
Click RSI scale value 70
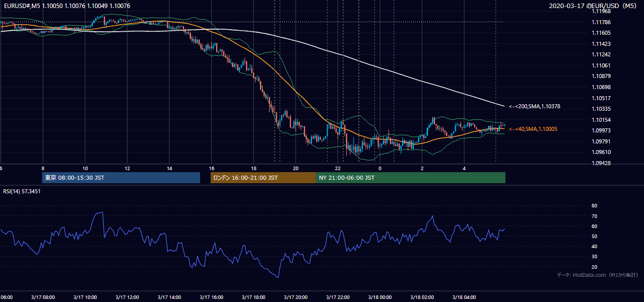[595, 216]
